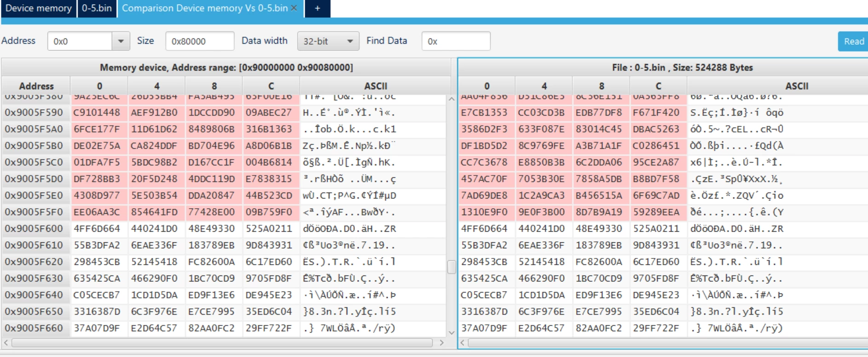868x357 pixels.
Task: Click the left table ASCII column header
Action: pos(376,86)
